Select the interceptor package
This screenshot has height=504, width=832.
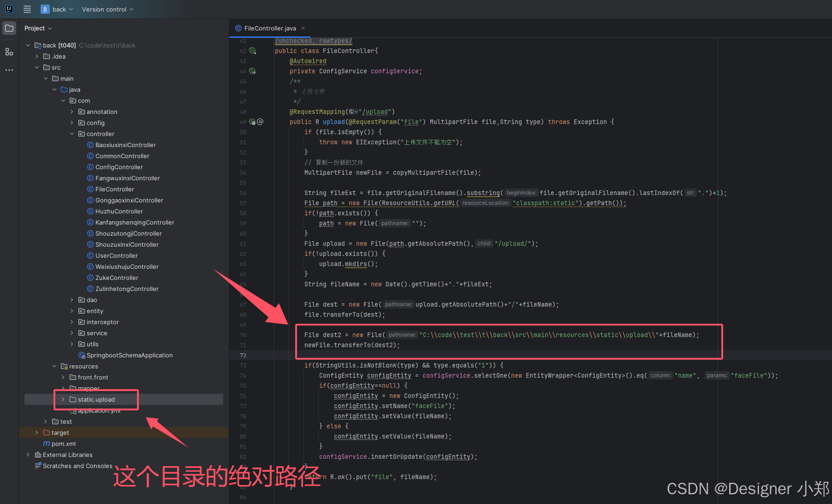(x=103, y=322)
